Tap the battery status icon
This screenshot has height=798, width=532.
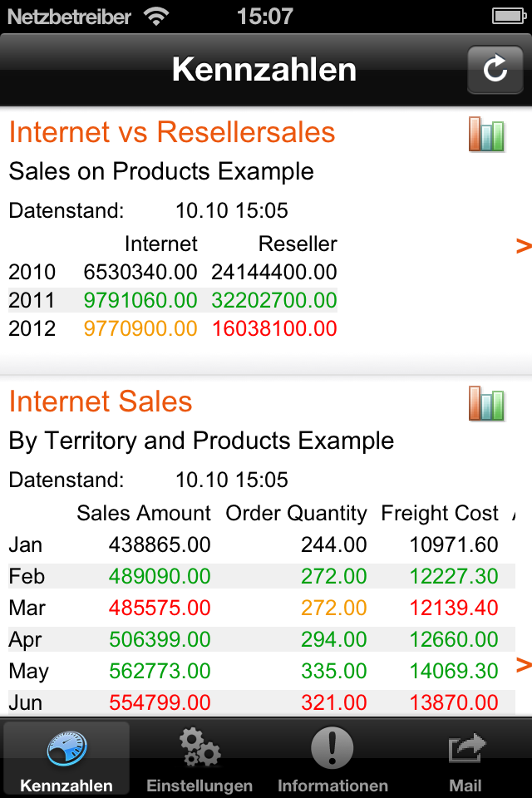coord(509,17)
